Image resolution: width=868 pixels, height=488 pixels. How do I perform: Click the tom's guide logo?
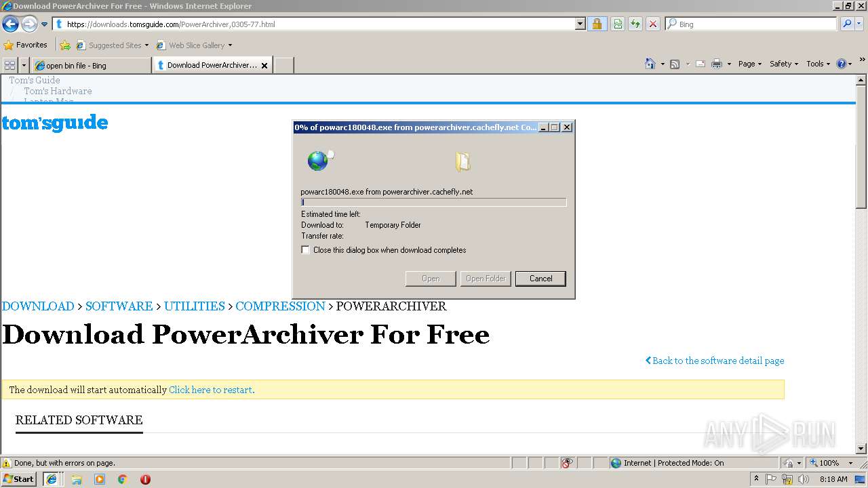55,123
